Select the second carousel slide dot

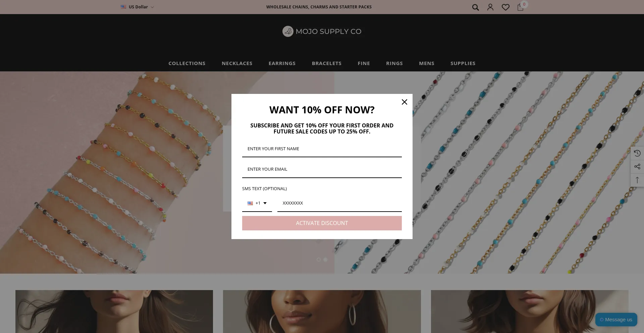pos(325,260)
